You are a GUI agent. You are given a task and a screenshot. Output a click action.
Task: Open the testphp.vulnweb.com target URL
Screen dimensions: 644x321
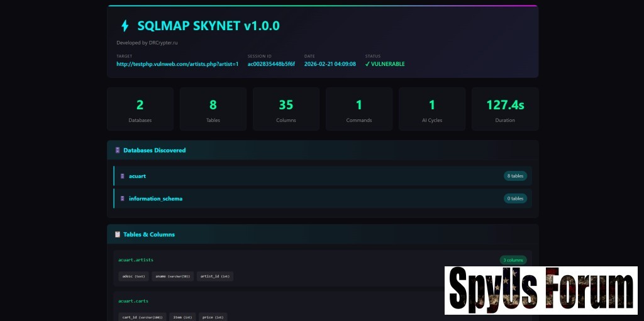click(x=177, y=64)
